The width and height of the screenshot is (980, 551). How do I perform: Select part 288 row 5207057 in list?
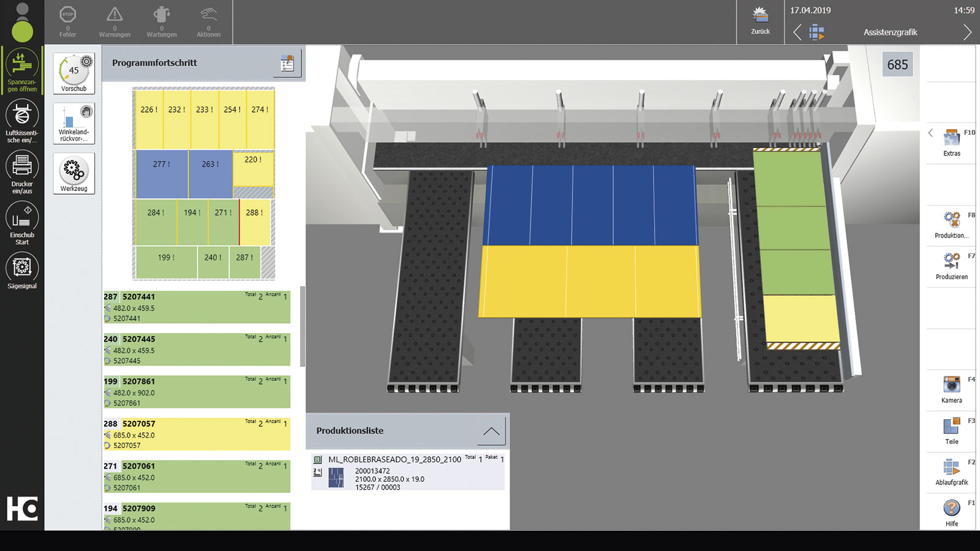pyautogui.click(x=196, y=434)
